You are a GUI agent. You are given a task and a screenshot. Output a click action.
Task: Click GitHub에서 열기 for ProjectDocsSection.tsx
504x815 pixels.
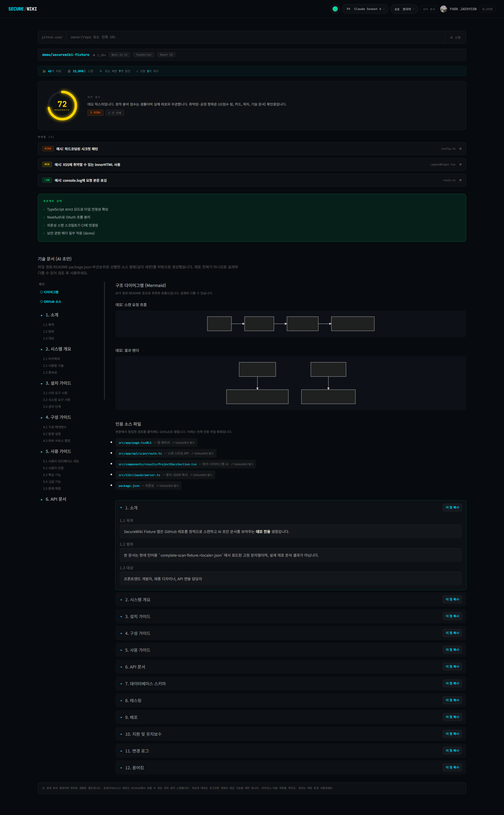point(242,464)
